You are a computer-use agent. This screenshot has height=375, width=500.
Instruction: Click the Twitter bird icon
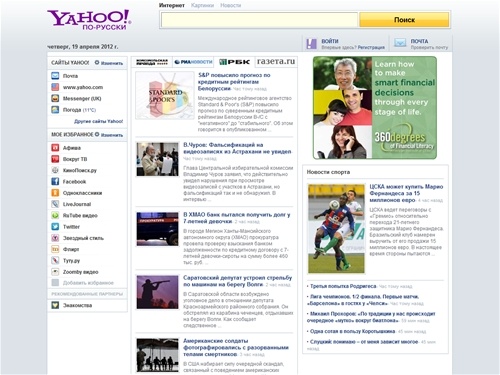(x=55, y=227)
